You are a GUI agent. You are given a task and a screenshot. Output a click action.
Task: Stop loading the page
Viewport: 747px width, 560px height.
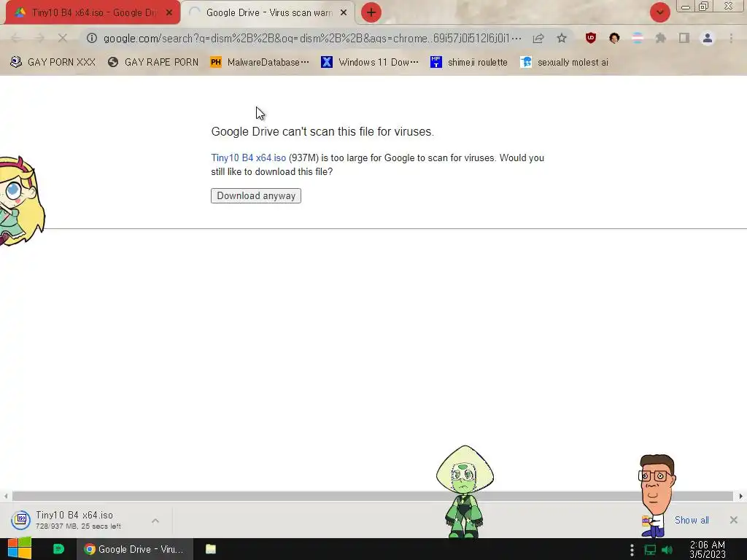63,38
